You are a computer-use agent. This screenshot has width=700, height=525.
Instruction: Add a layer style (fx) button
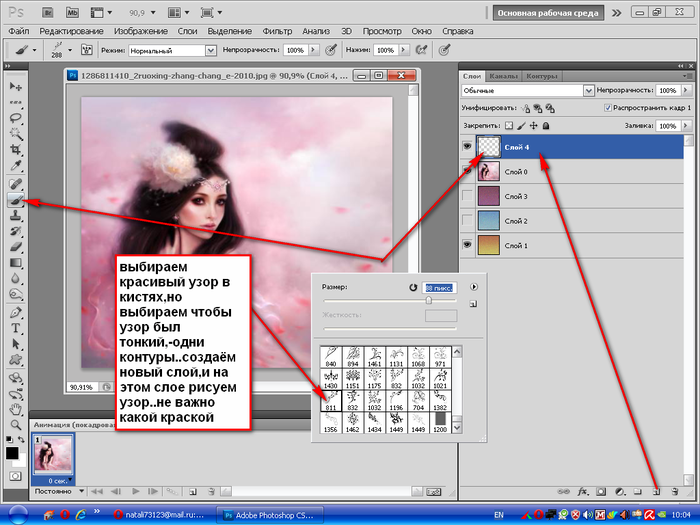point(582,492)
